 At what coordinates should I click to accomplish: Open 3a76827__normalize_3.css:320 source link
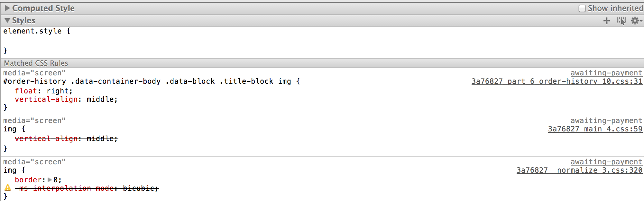coord(579,170)
